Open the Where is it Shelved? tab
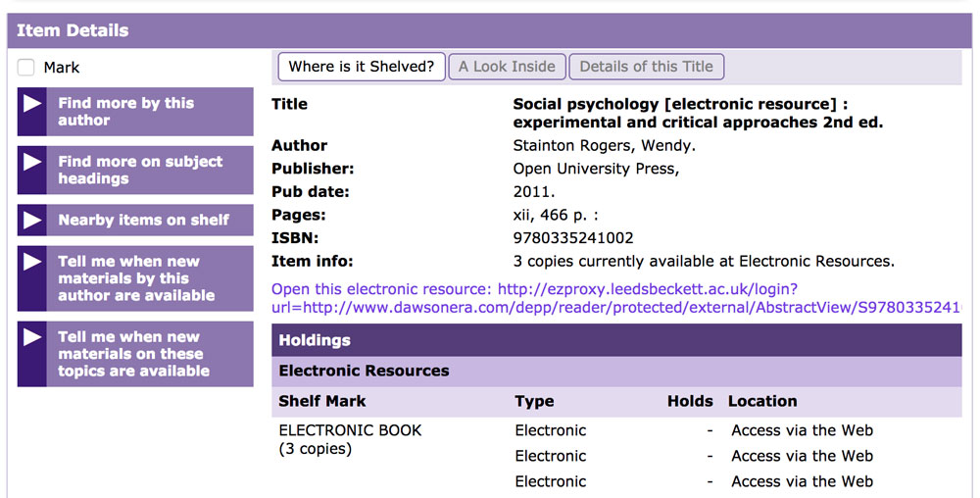The image size is (980, 498). tap(362, 67)
